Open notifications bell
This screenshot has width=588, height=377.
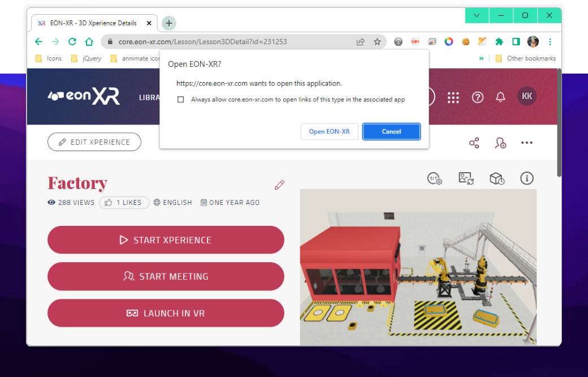[x=500, y=97]
